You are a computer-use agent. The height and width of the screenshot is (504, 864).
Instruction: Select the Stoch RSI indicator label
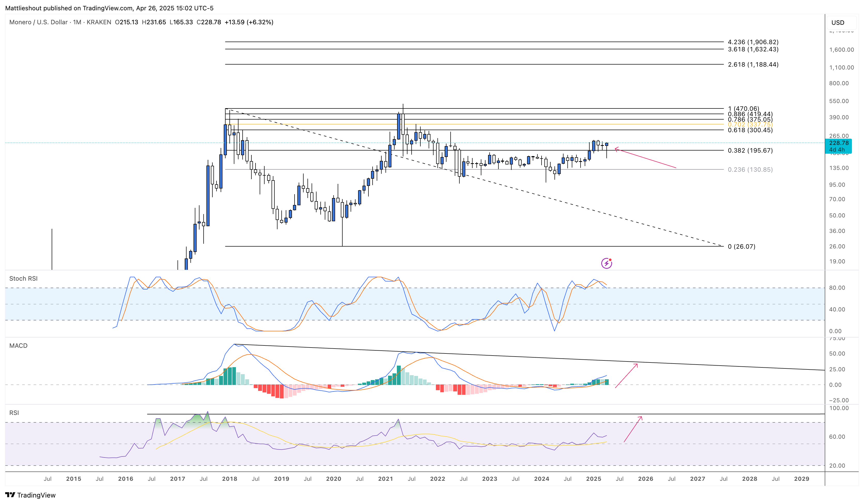click(23, 279)
